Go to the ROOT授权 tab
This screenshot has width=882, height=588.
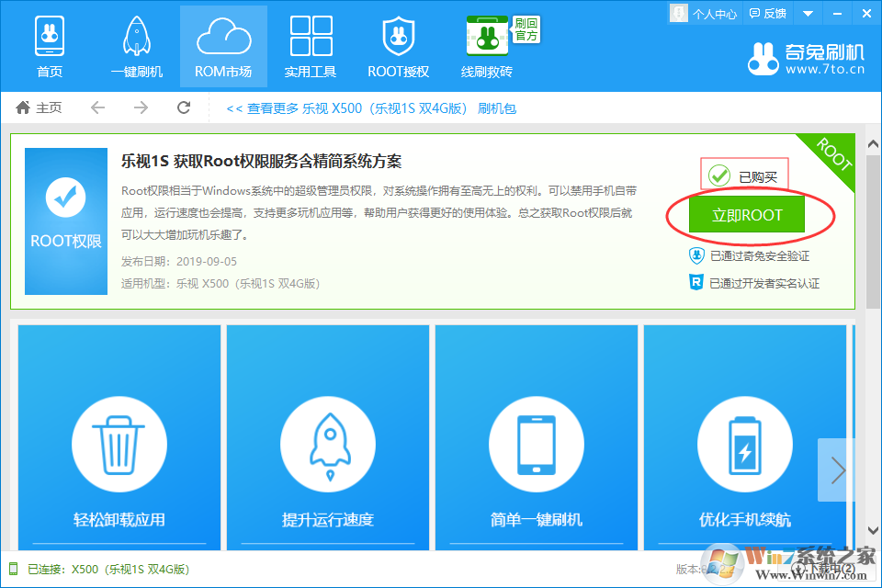[x=398, y=48]
